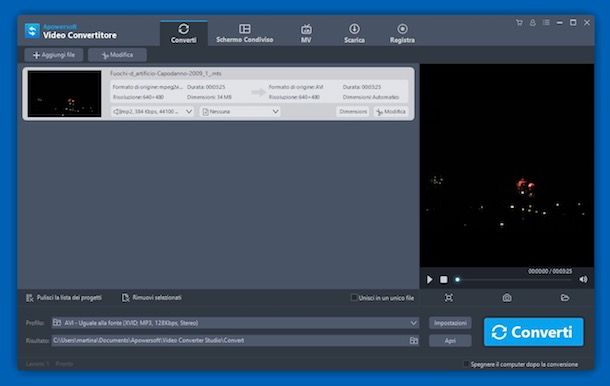The image size is (610, 386).
Task: Click the video preview area
Action: (x=507, y=165)
